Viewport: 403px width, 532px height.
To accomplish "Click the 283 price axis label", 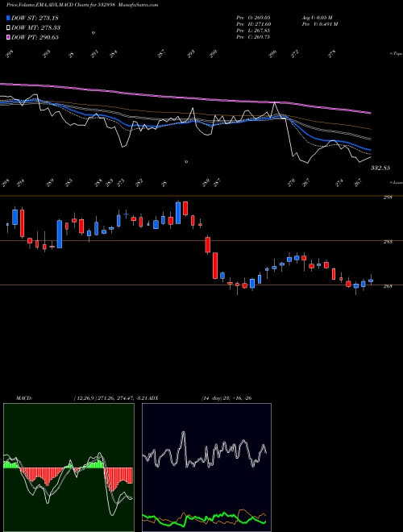I will [388, 242].
